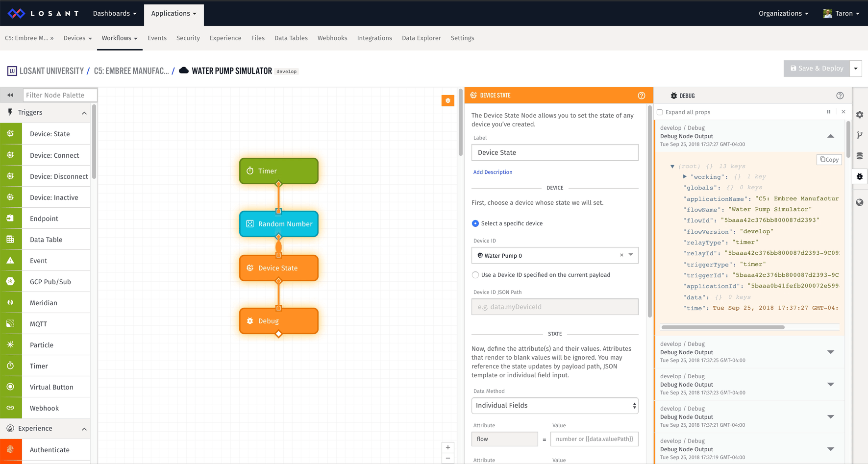868x464 pixels.
Task: Expand the 17:37:25 debug output entry
Action: point(830,352)
